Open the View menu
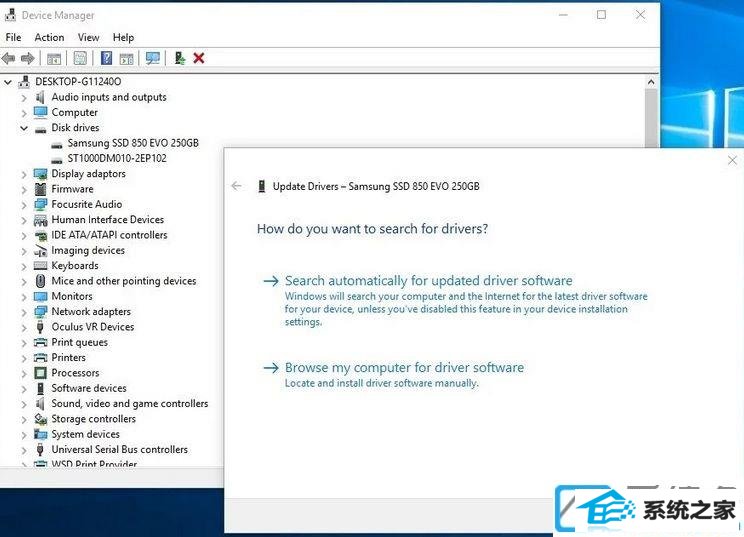744x537 pixels. 89,37
